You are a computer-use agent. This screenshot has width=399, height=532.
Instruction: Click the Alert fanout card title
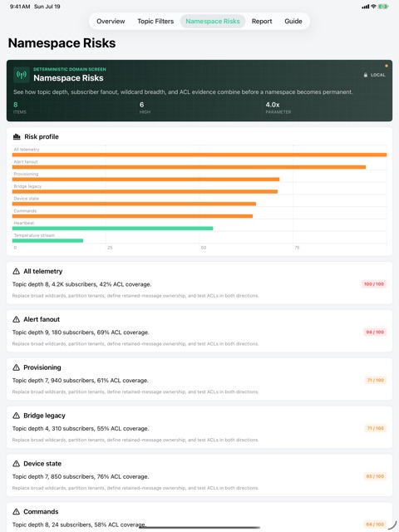42,319
